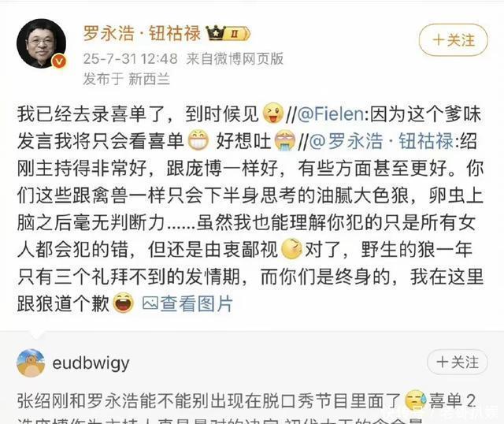Click the picture icon beside 查看图片
Image resolution: width=504 pixels, height=424 pixels.
150,303
